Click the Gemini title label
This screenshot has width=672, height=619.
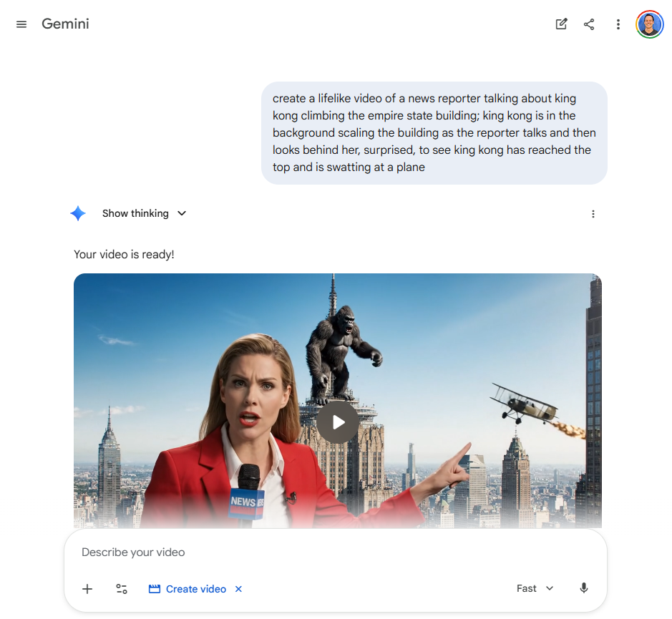65,24
